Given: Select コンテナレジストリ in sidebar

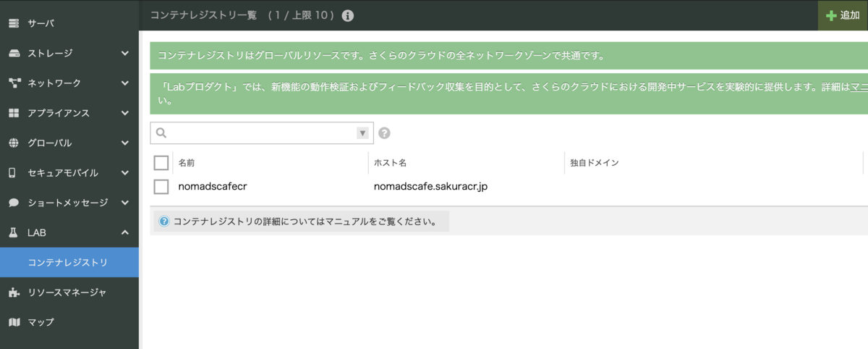Looking at the screenshot, I should click(69, 262).
